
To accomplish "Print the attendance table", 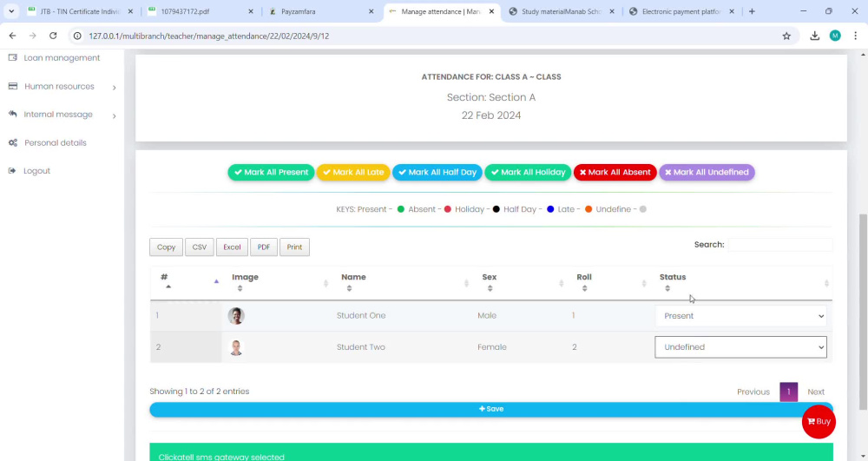I will [294, 247].
